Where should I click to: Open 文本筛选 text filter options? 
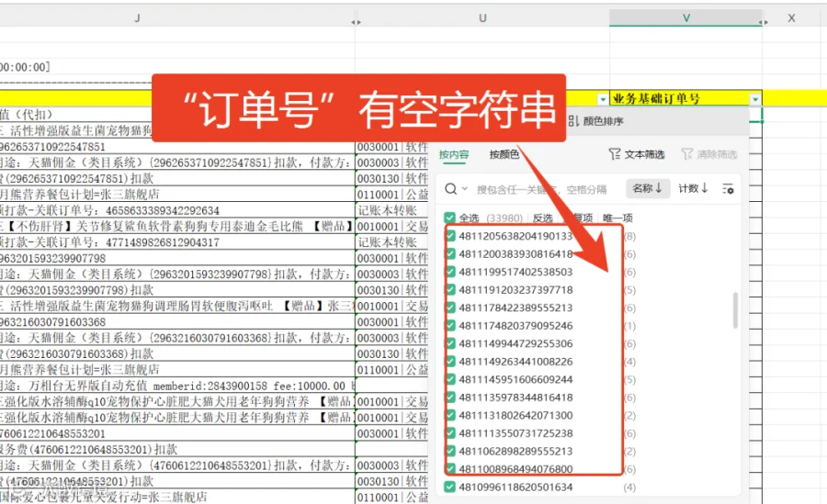pos(636,154)
